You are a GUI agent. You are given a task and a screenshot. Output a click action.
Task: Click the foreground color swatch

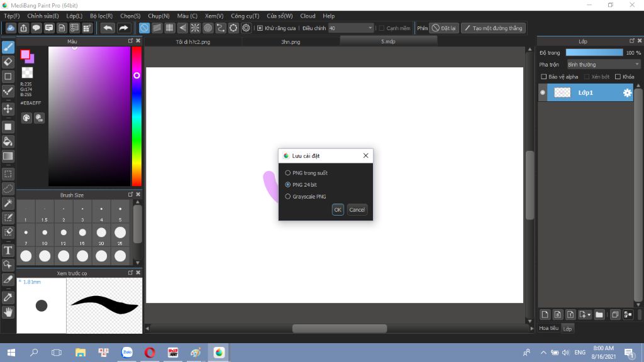click(25, 55)
